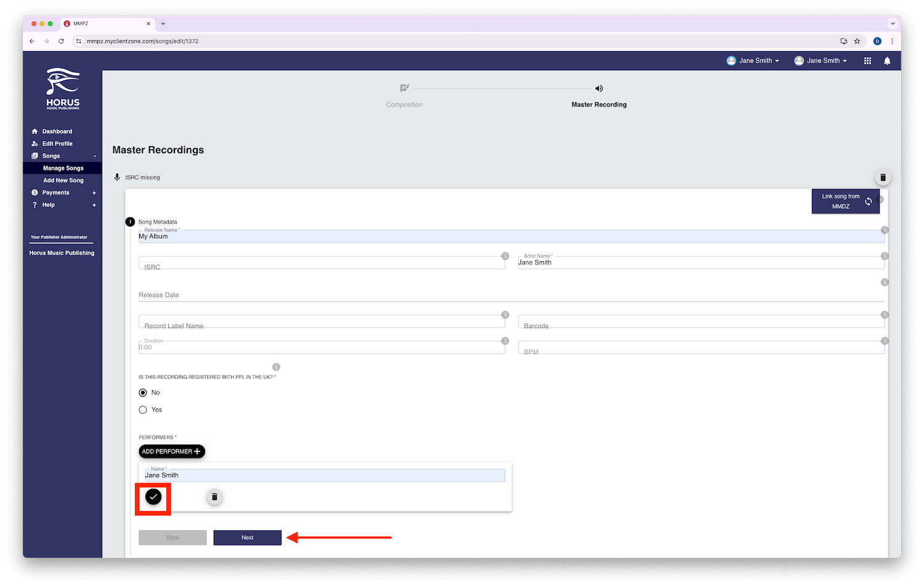This screenshot has width=924, height=588.
Task: Show info tooltip for the ISRC field
Action: click(x=505, y=256)
